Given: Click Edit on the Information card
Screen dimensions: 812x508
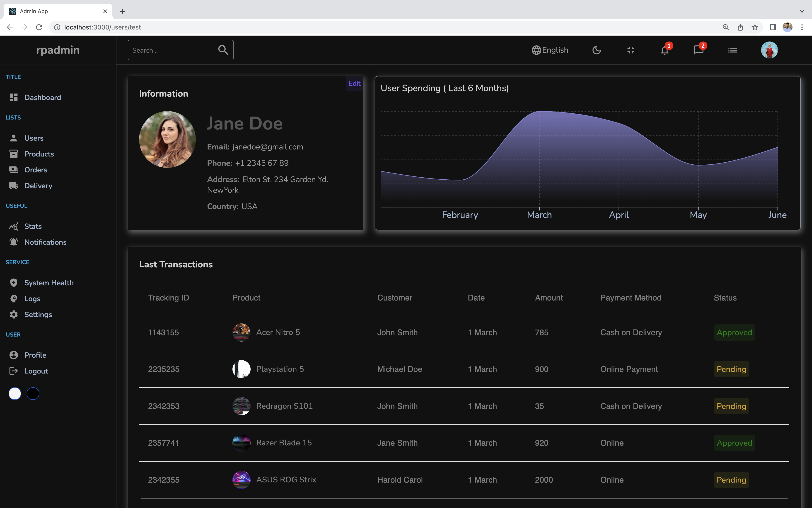Looking at the screenshot, I should 354,83.
